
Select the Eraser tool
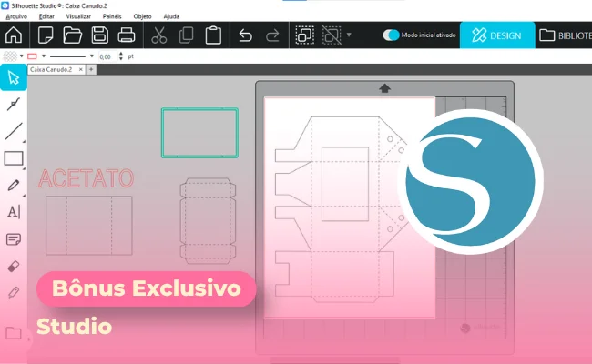(x=14, y=267)
